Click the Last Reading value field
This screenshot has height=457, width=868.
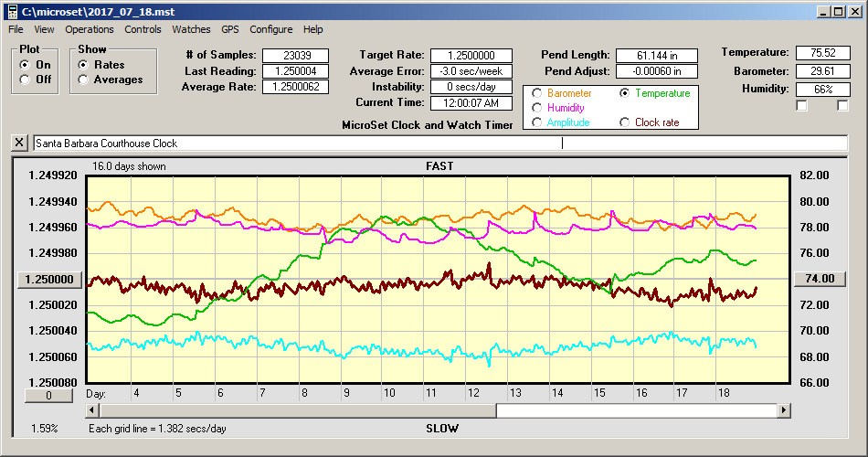pyautogui.click(x=296, y=71)
